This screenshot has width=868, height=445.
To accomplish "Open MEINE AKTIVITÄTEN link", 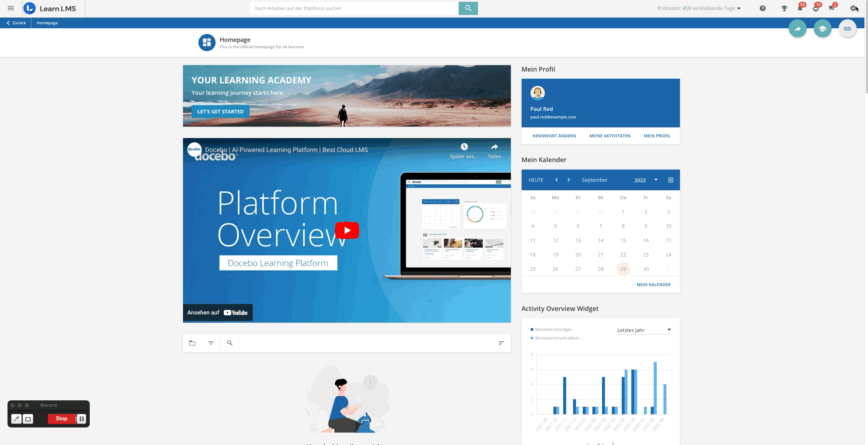I will tap(610, 136).
